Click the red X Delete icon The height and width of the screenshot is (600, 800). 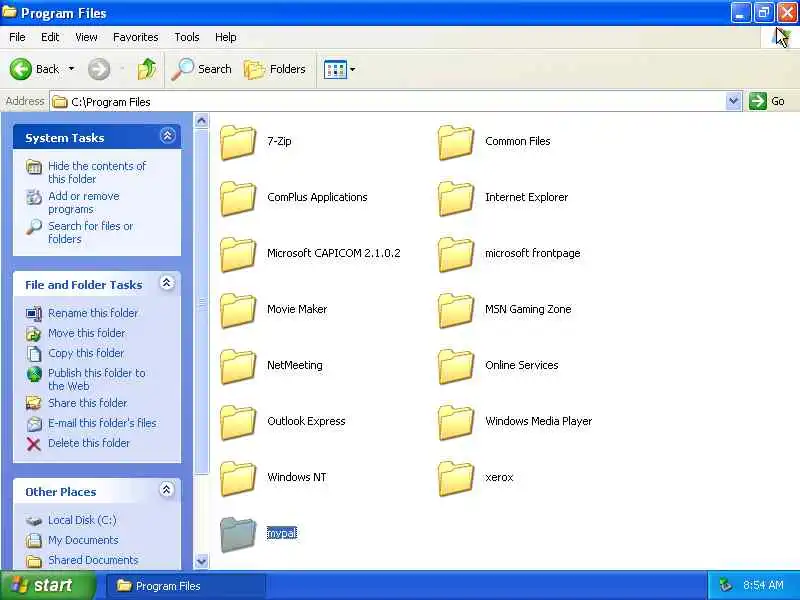coord(34,444)
